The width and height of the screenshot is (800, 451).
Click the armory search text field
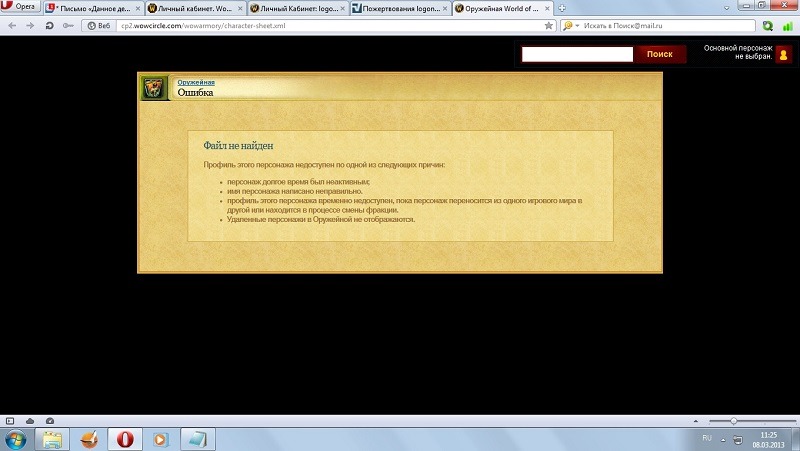[577, 54]
